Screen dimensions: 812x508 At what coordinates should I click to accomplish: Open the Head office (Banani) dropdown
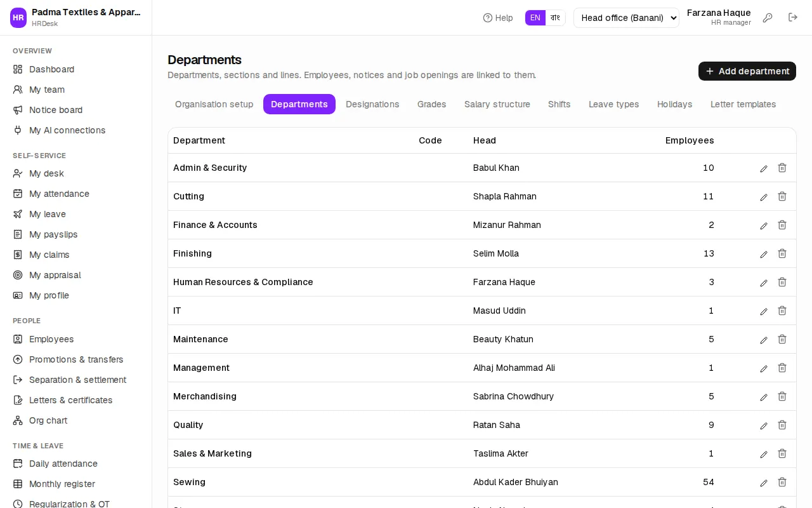click(x=626, y=18)
